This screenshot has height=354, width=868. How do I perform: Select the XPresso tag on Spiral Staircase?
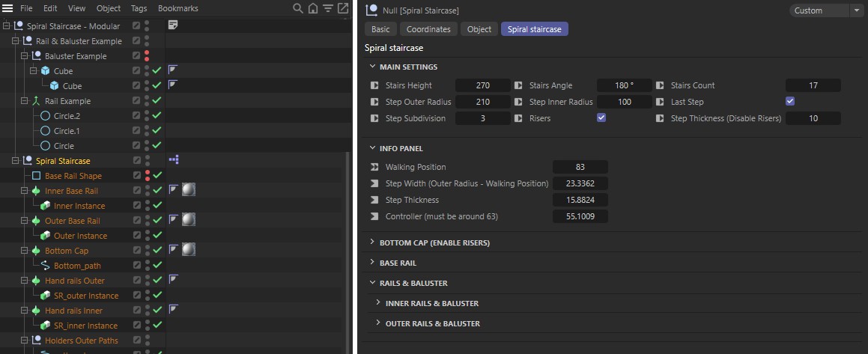(x=173, y=160)
